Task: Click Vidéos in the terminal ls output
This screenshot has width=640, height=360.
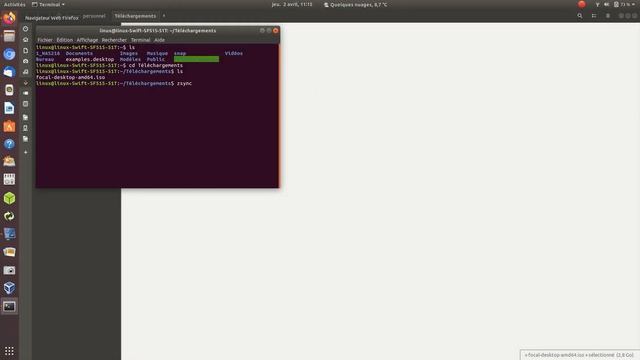Action: point(233,53)
